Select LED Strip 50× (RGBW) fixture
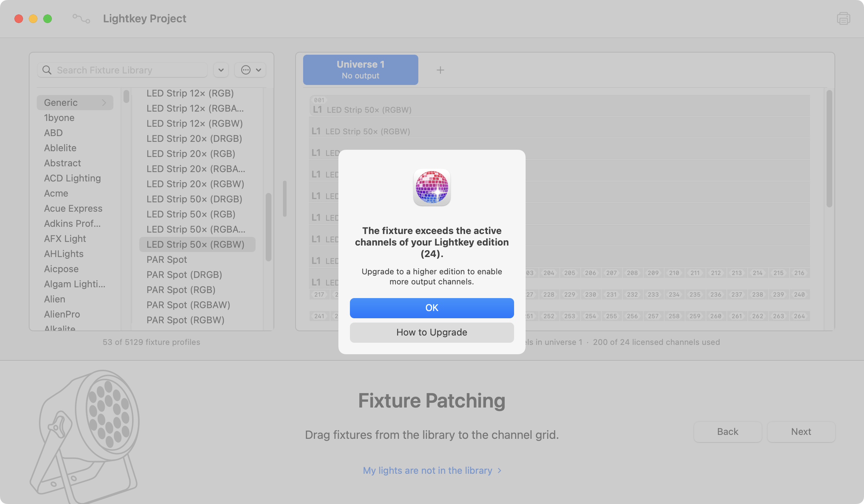 point(195,244)
